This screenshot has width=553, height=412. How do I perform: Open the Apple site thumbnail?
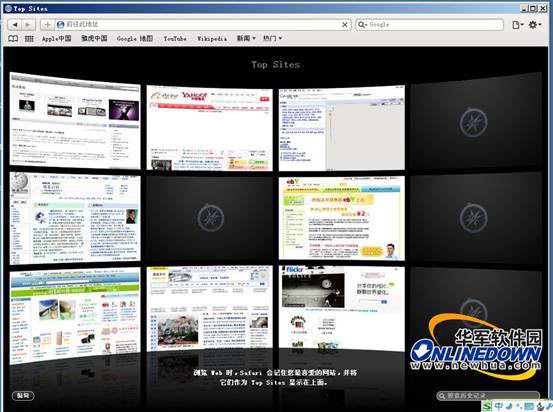pyautogui.click(x=75, y=121)
